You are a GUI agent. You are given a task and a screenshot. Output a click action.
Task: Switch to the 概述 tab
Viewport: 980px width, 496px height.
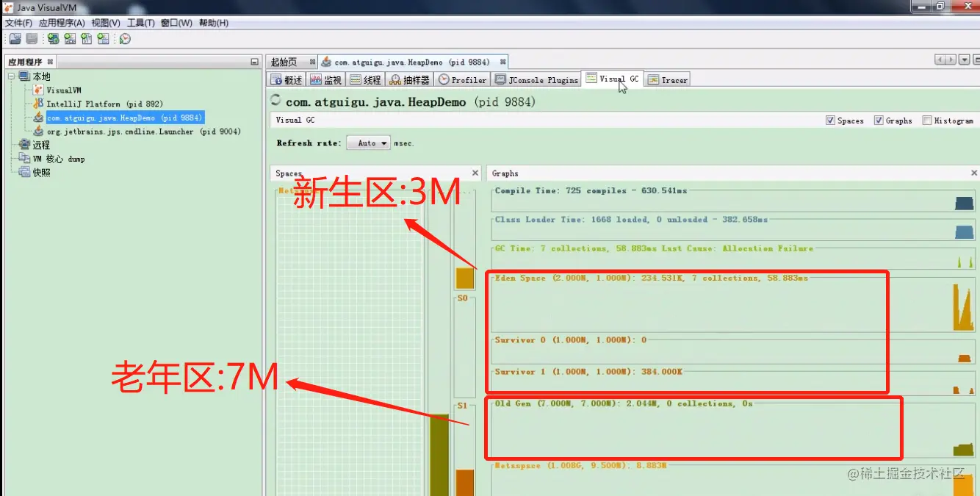click(x=287, y=80)
